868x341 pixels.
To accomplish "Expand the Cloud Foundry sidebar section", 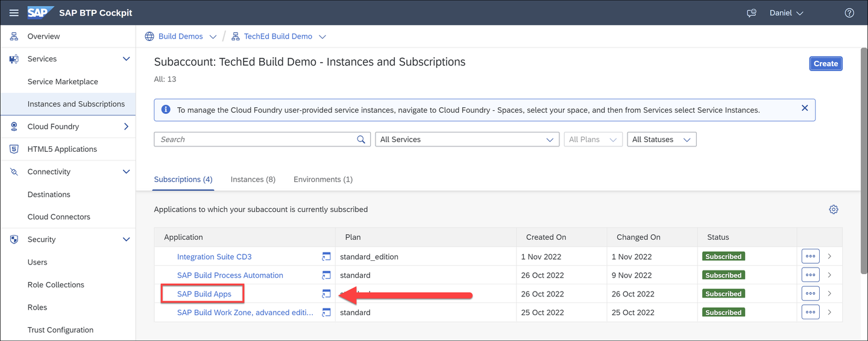I will pyautogui.click(x=126, y=127).
